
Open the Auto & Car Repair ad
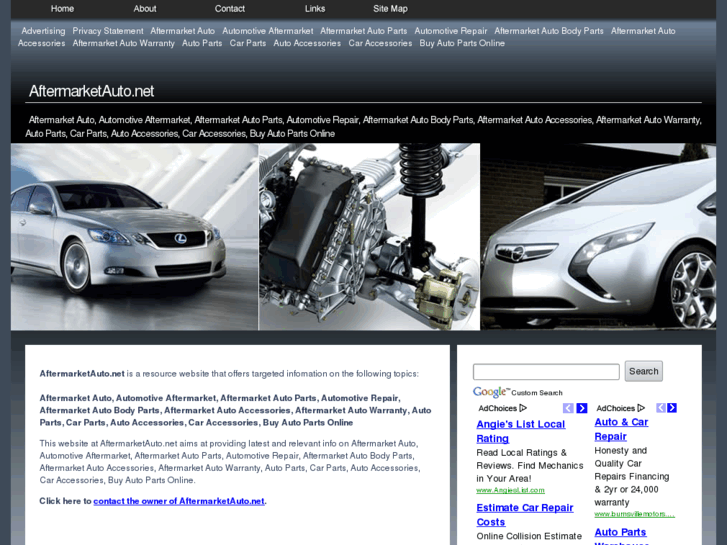coord(621,430)
